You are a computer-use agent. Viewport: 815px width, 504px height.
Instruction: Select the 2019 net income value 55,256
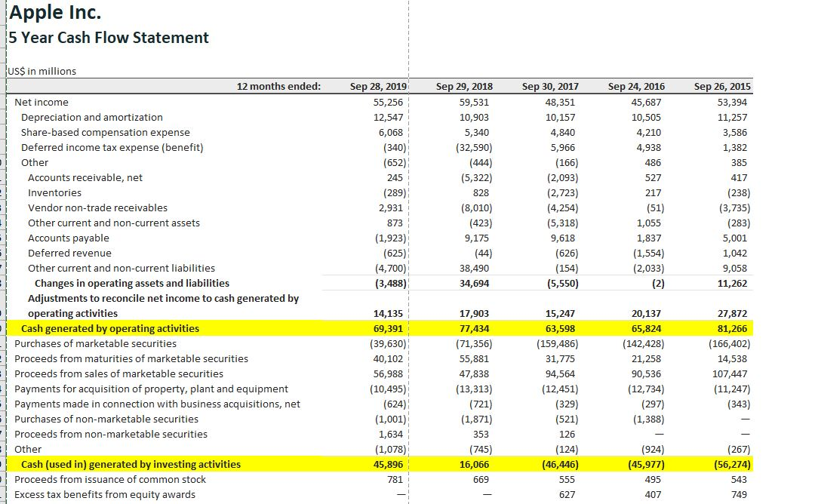tap(387, 102)
